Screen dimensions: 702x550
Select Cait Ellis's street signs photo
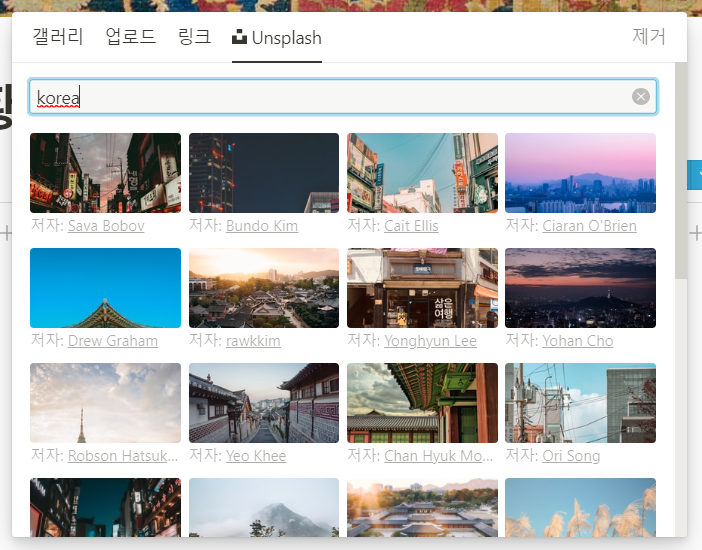[422, 173]
